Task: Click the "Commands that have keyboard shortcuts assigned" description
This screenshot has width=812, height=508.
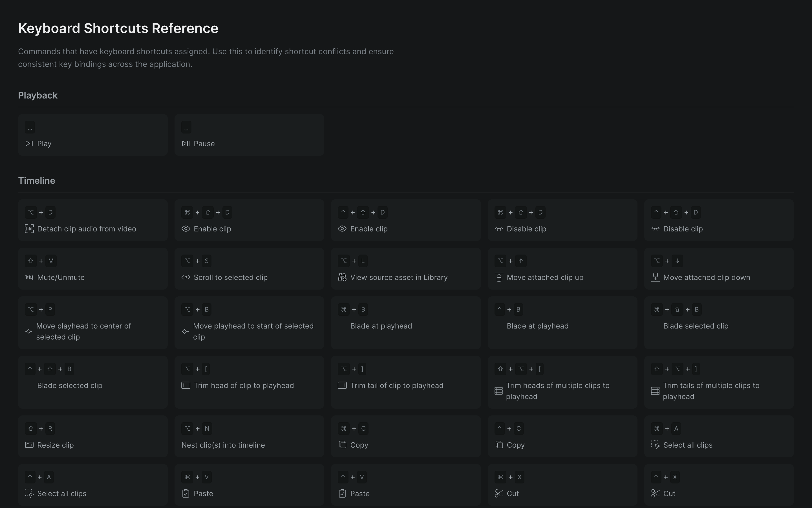Action: click(x=206, y=58)
